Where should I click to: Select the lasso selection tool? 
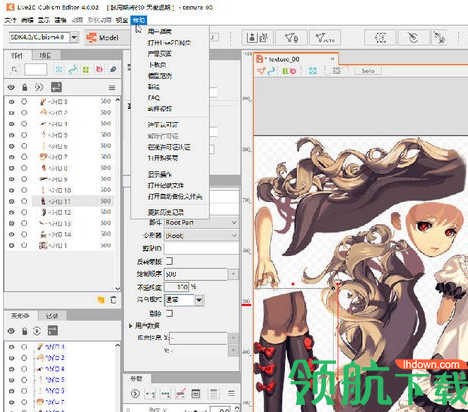pyautogui.click(x=380, y=38)
